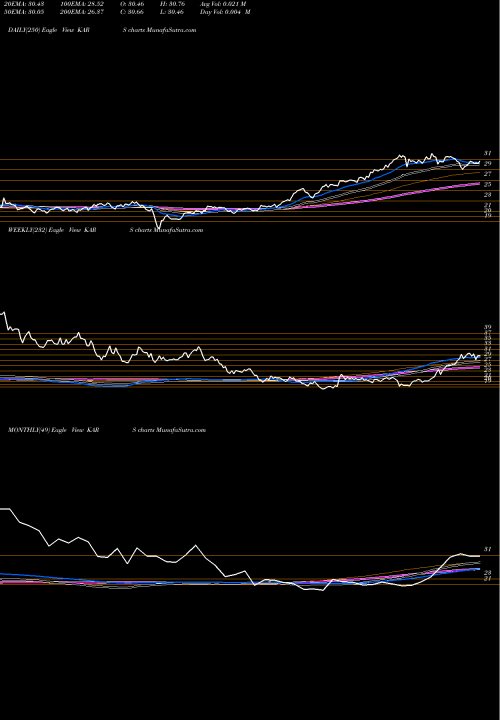Screen dimensions: 500x720
Task: Click the 50EMA value in header
Action: 24,12
